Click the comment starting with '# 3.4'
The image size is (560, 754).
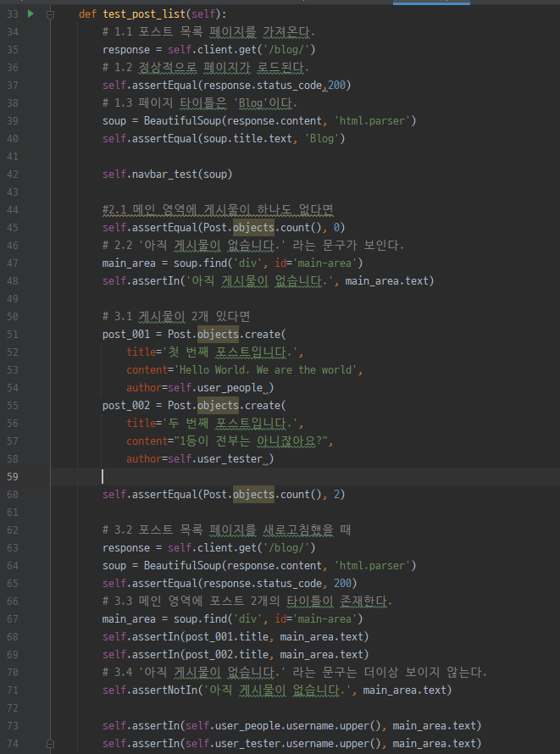click(x=295, y=673)
